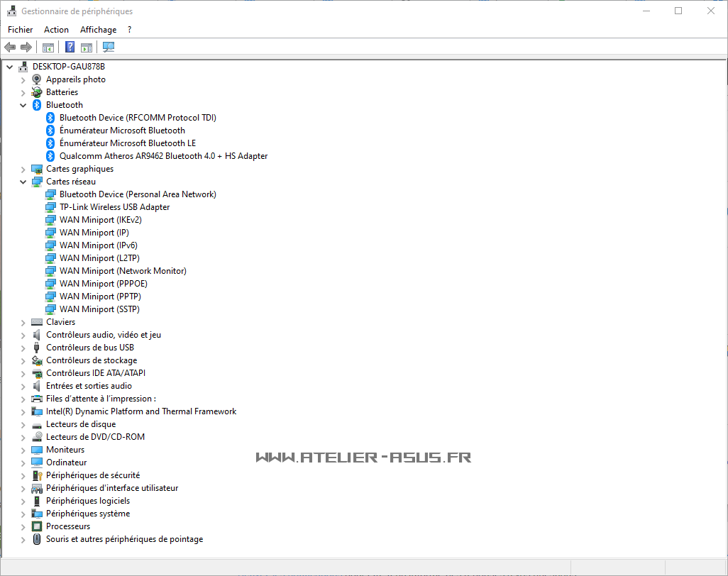Maximize the Gestionnaire de périphériques window
Viewport: 728px width, 576px height.
(678, 11)
